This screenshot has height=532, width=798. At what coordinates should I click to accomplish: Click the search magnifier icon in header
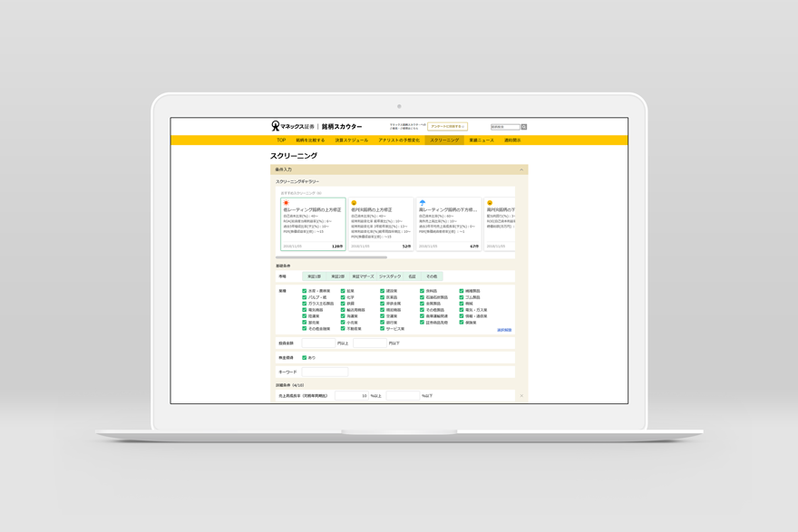tap(523, 127)
